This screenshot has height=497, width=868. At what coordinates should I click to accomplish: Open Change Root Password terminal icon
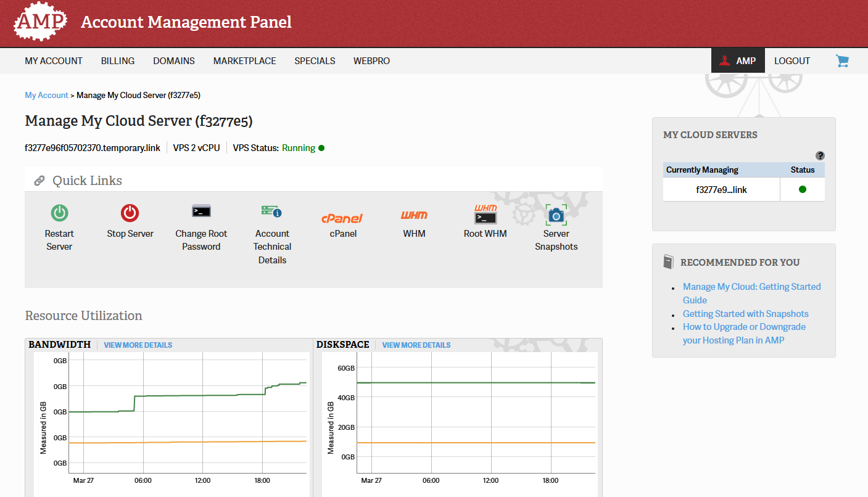(x=201, y=211)
